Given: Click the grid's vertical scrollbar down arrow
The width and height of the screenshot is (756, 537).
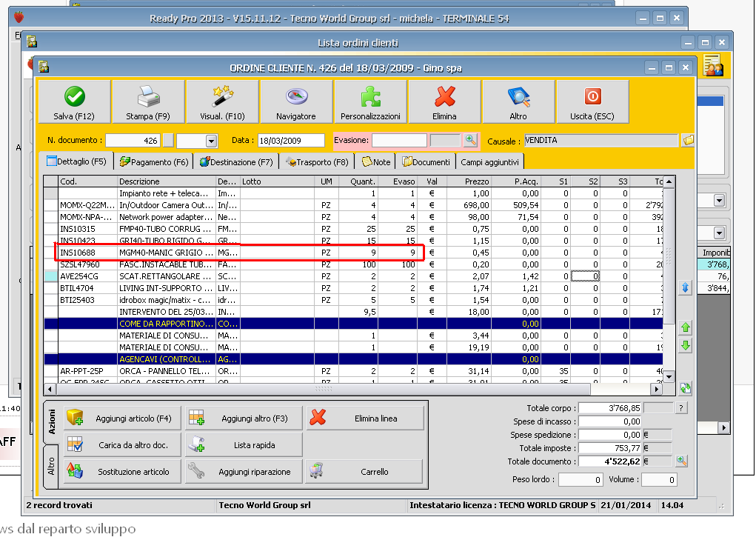Looking at the screenshot, I should tap(669, 377).
